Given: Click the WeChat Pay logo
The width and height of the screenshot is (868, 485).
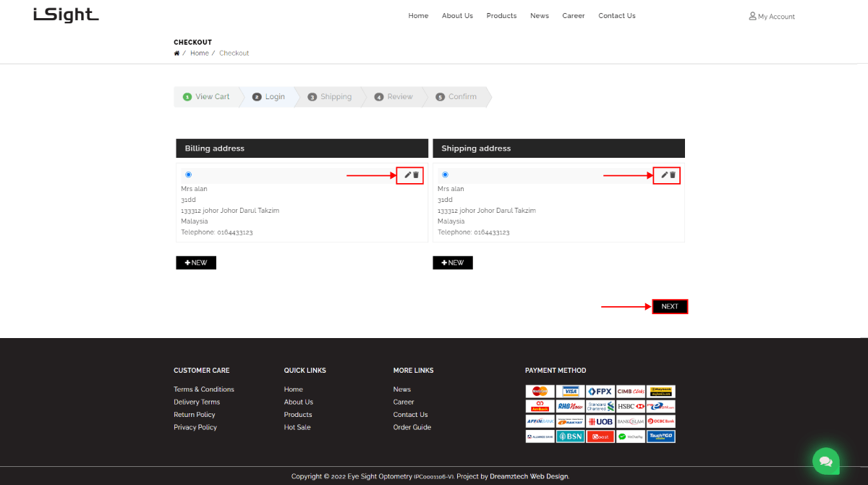Looking at the screenshot, I should point(631,436).
